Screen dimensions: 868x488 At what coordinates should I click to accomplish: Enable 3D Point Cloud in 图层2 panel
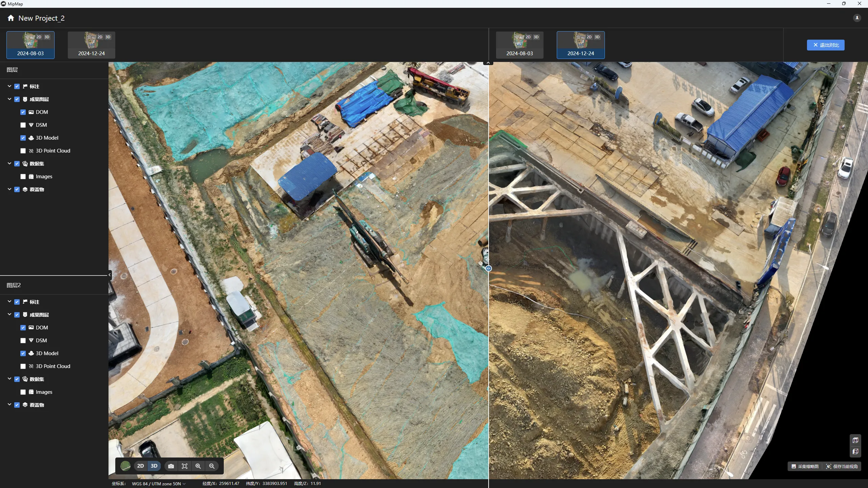[x=23, y=366]
